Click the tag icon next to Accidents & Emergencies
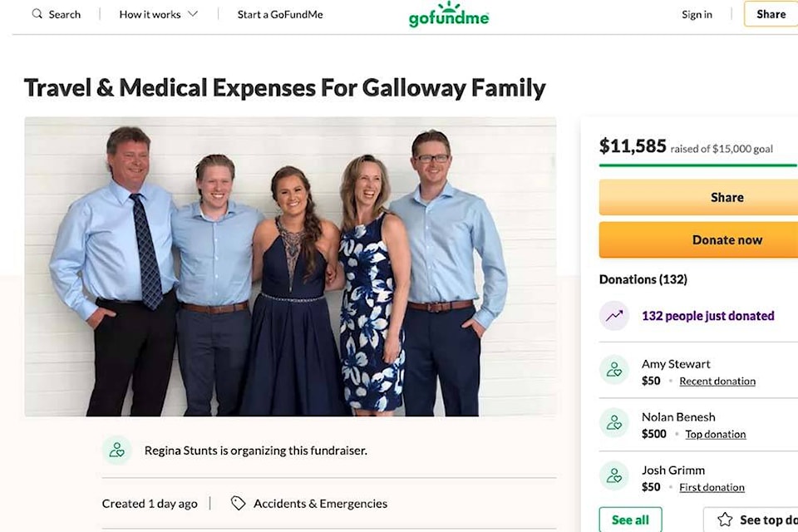The image size is (798, 532). [238, 504]
